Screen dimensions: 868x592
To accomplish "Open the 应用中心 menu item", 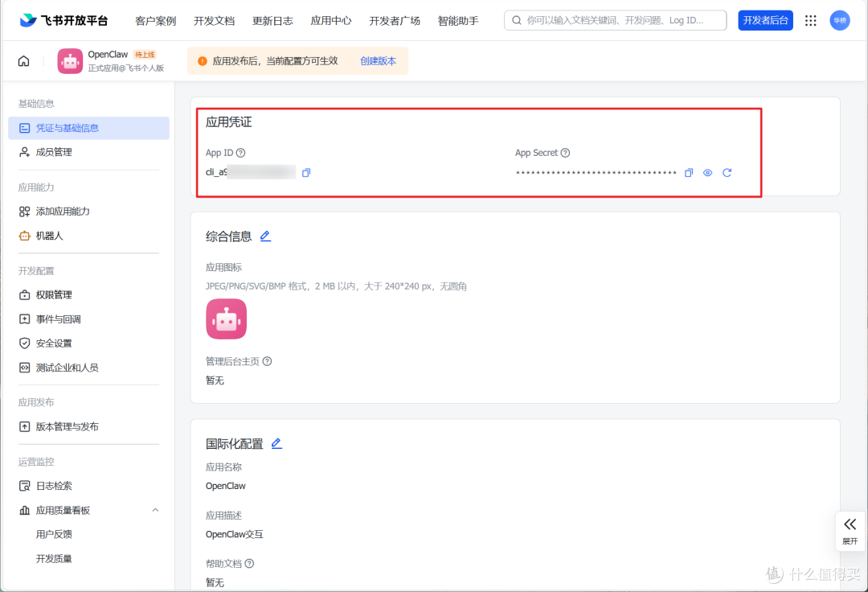I will pyautogui.click(x=331, y=20).
